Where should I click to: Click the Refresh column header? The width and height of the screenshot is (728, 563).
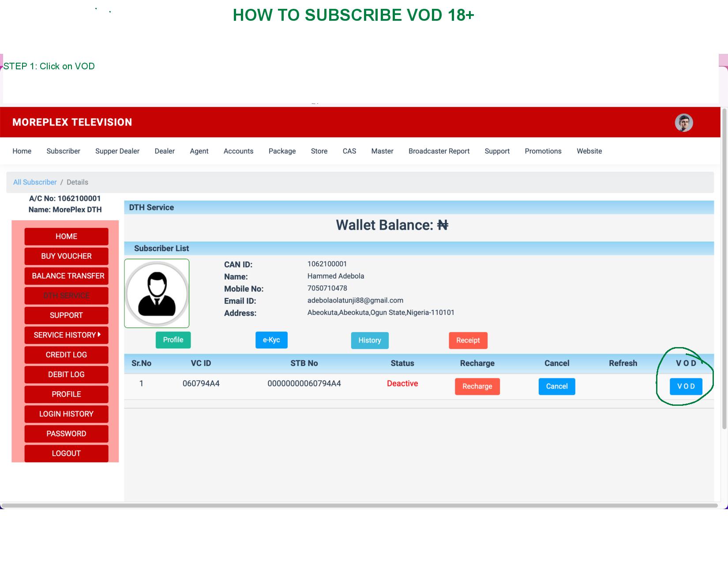[x=623, y=363]
